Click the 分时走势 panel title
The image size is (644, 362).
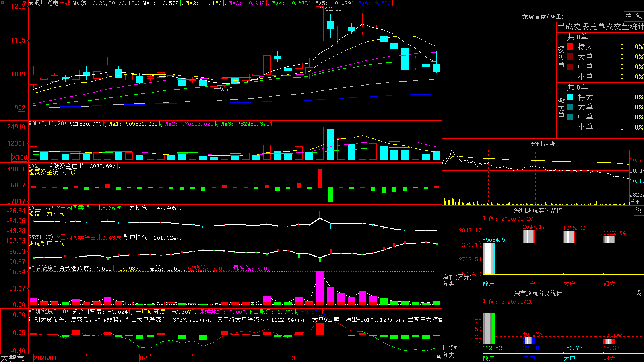click(x=543, y=144)
